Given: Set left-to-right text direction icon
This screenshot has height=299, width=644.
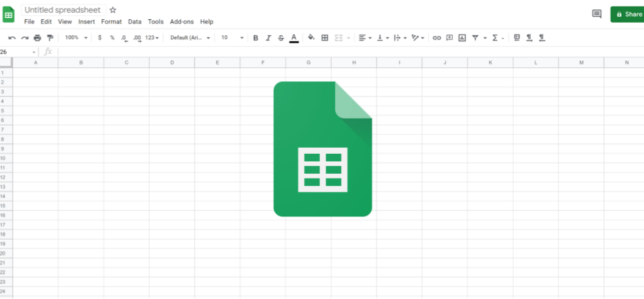Looking at the screenshot, I should coord(529,38).
